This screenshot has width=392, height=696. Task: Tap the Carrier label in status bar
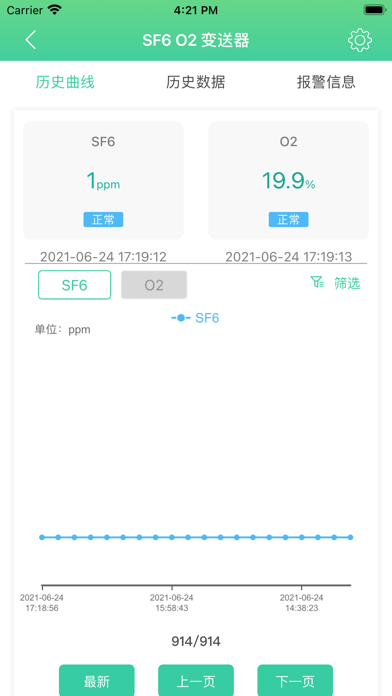(x=24, y=10)
